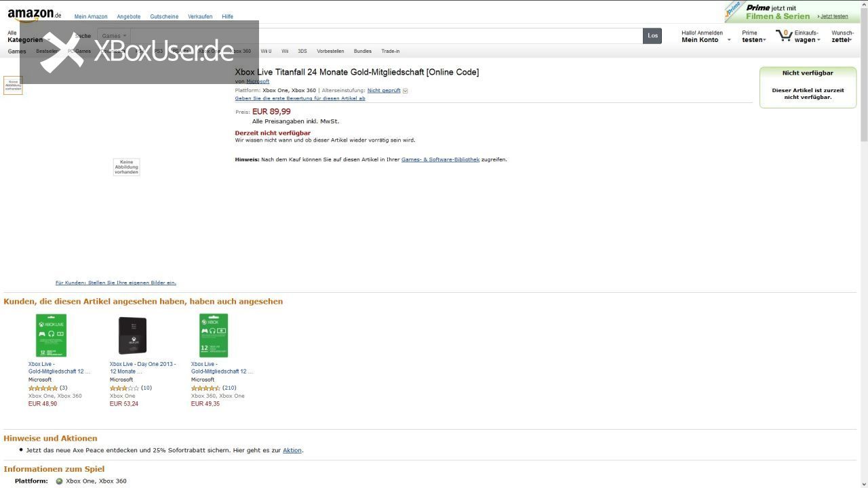Click the Amazon.de logo
Screen dimensions: 868x488
[x=34, y=14]
